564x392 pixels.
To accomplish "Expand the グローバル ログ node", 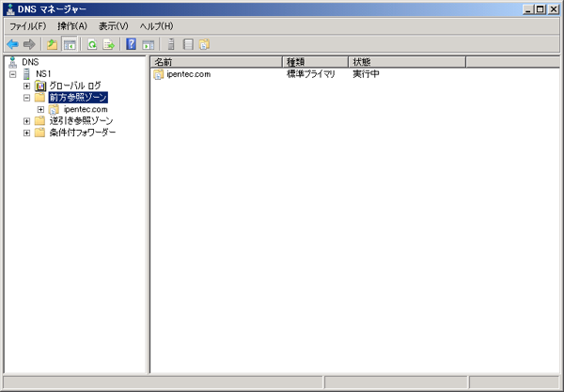I will (26, 86).
